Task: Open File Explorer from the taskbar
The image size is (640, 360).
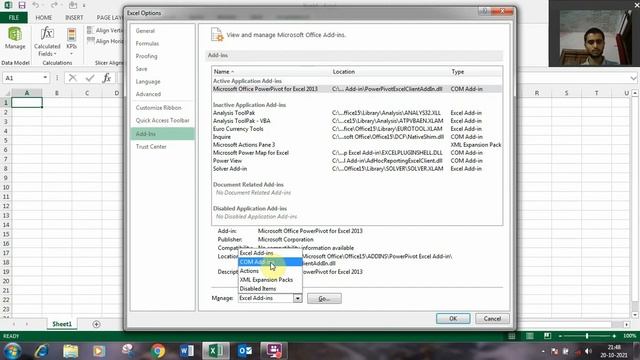Action: [71, 351]
